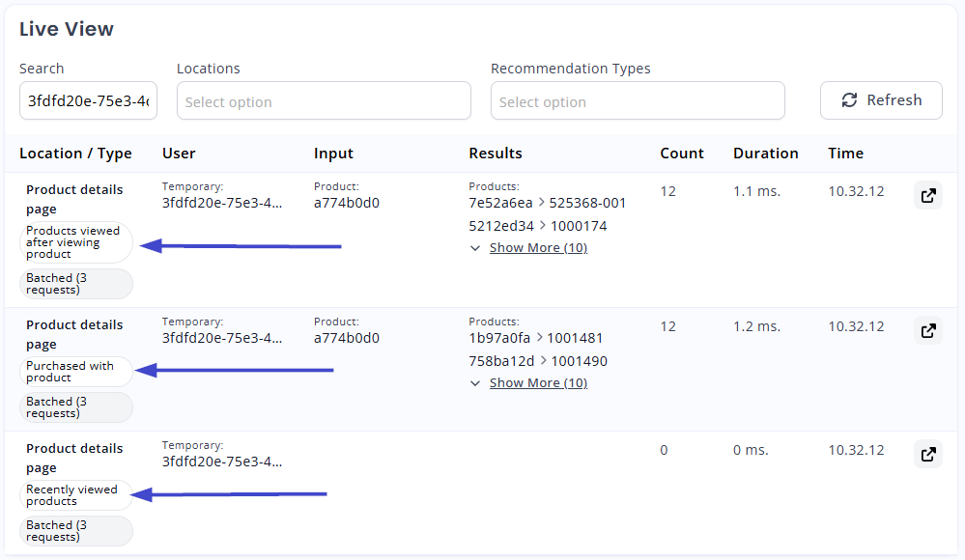Click the 1.1 ms. duration value

point(756,191)
